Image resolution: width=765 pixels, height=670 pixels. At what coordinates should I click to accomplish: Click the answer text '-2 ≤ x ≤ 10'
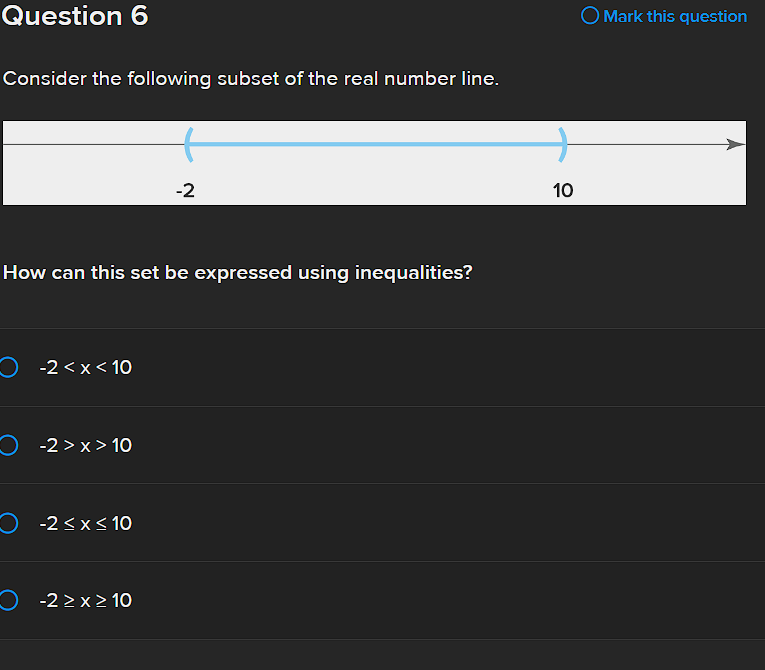pyautogui.click(x=85, y=524)
